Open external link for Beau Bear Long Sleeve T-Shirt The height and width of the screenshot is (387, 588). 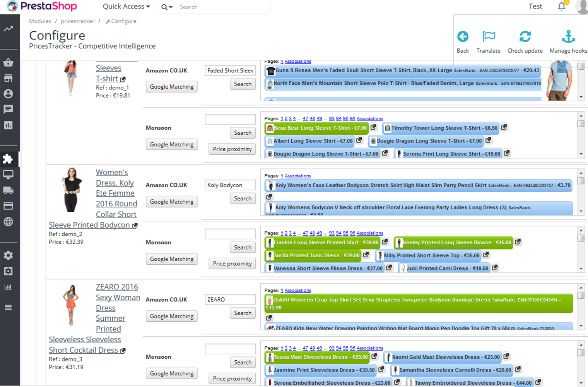pyautogui.click(x=373, y=127)
